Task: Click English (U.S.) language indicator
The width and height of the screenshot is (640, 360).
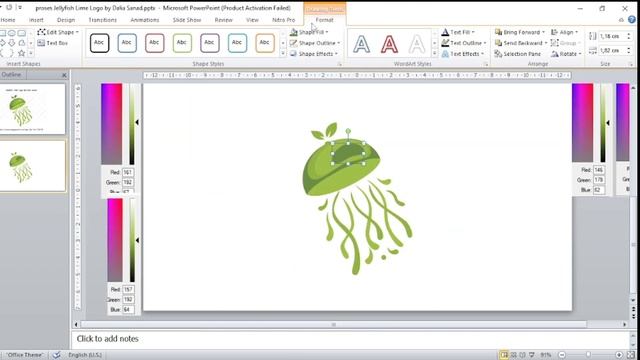Action: click(85, 355)
